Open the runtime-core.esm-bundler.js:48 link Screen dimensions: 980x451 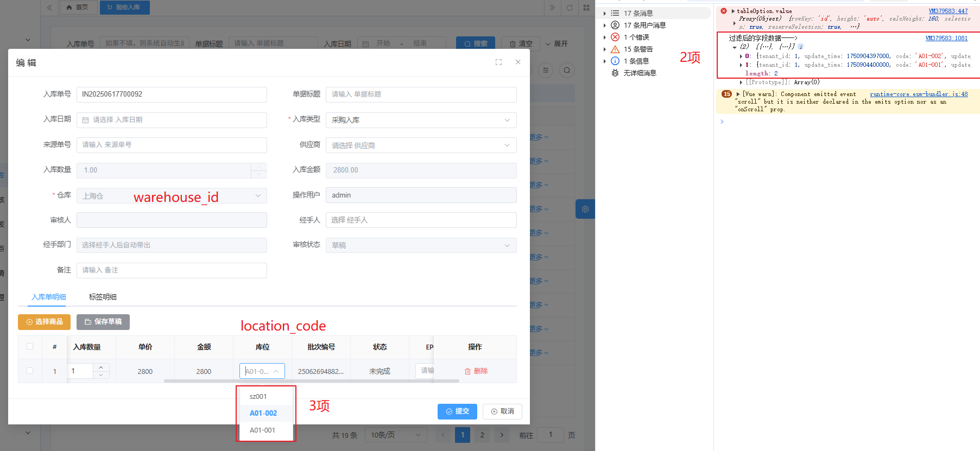[919, 94]
